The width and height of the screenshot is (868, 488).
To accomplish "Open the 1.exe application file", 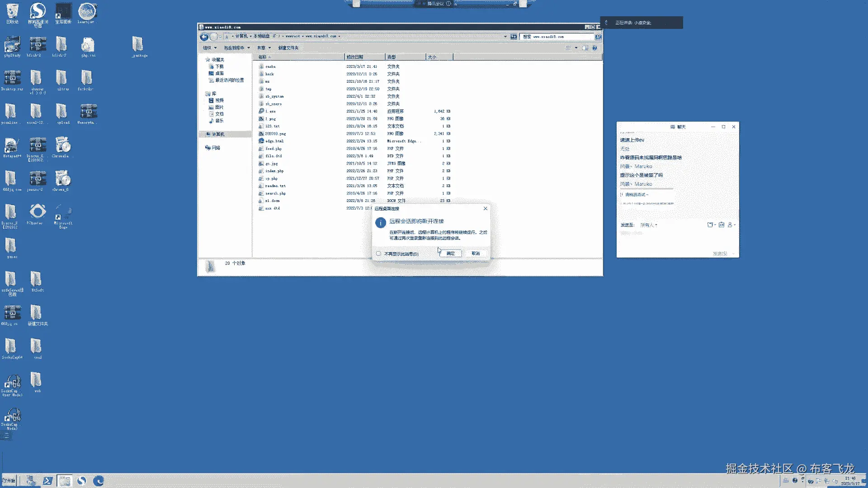I will [270, 111].
